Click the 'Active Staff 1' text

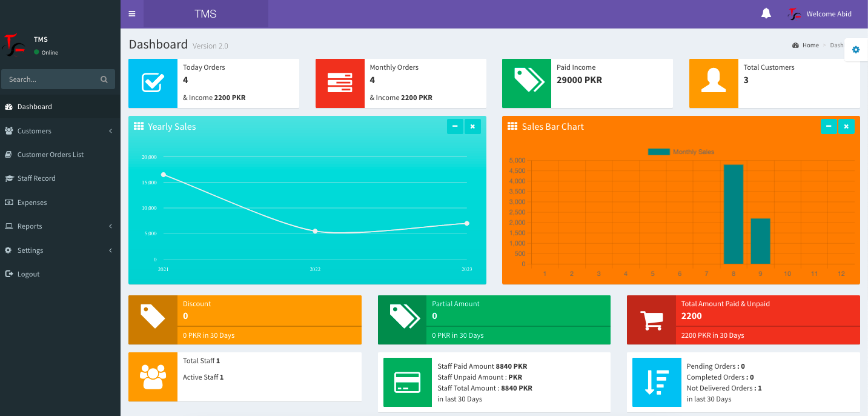point(203,377)
